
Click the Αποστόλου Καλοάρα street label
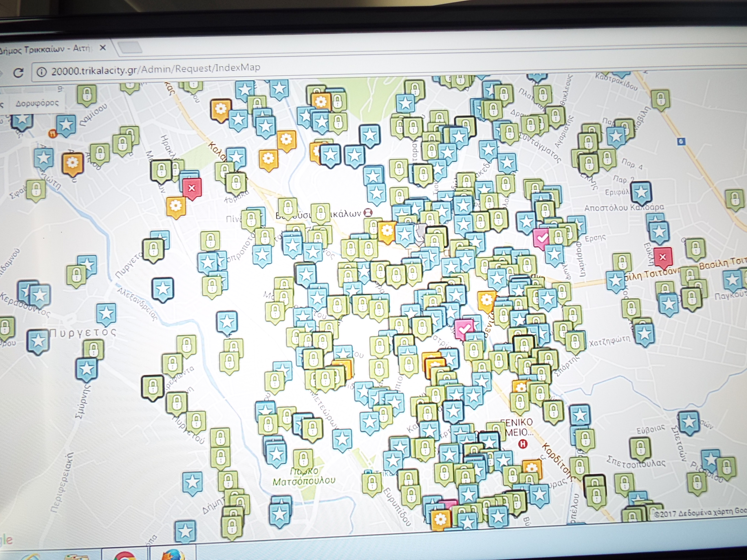[x=624, y=207]
